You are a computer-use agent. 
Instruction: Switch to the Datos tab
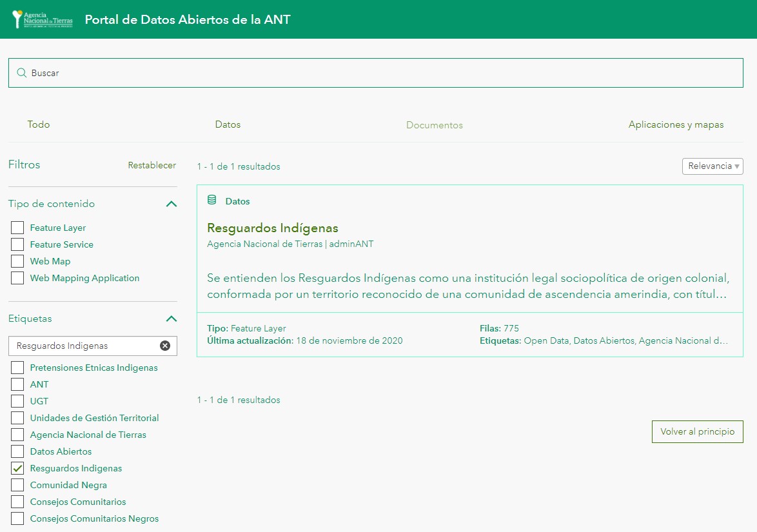click(x=228, y=124)
